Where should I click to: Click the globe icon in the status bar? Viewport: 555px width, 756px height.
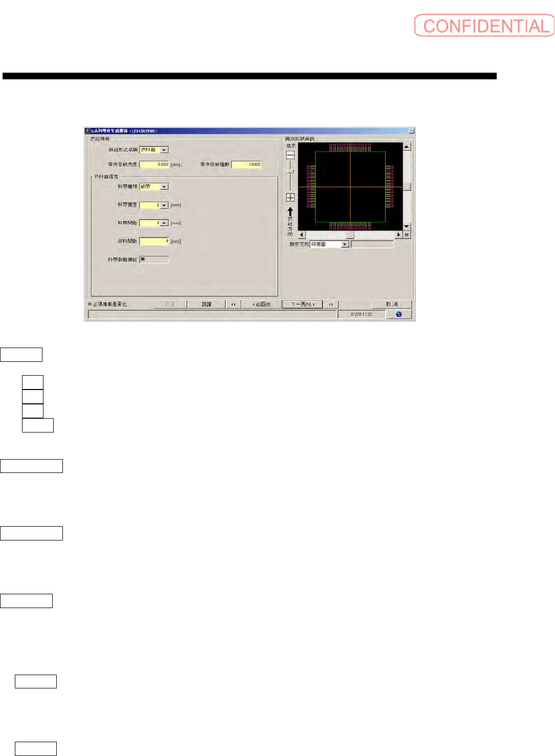pos(399,314)
